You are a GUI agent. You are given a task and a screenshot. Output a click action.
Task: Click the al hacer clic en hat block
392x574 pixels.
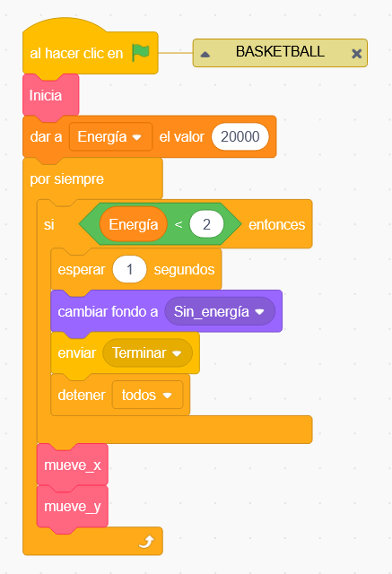tap(76, 54)
